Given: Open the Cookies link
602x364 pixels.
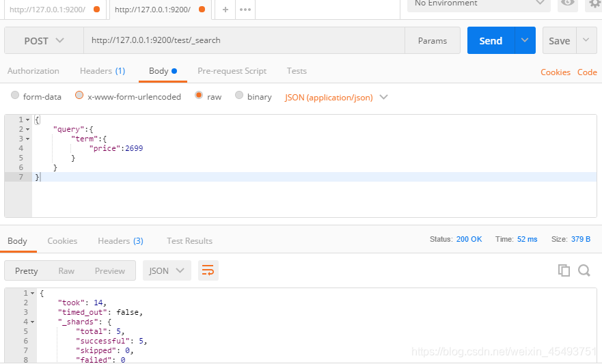Looking at the screenshot, I should click(555, 72).
